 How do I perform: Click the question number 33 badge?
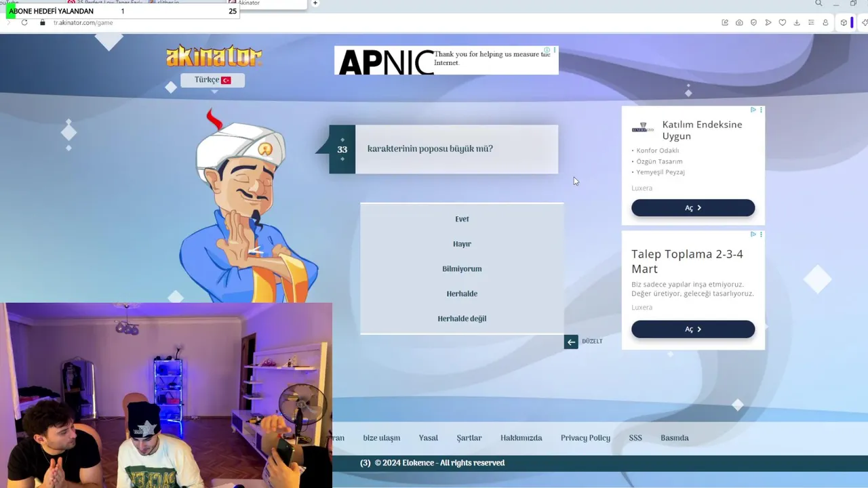coord(342,150)
